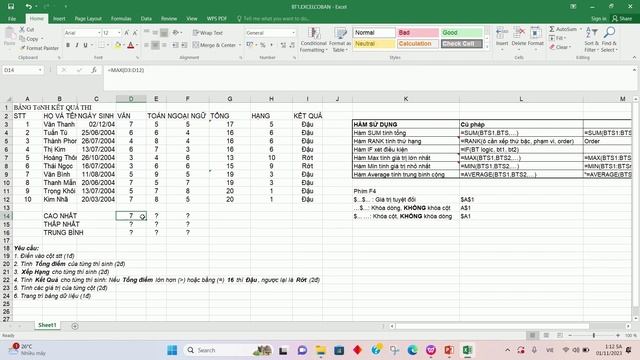640x360 pixels.
Task: Open the Fill dropdown in Editing
Action: pos(558,38)
